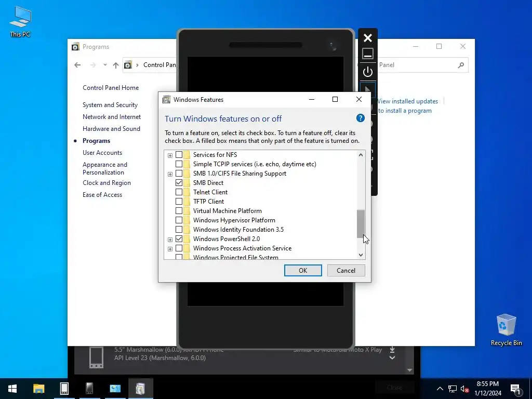
Task: Enable Windows Hypervisor Platform checkbox
Action: point(179,220)
